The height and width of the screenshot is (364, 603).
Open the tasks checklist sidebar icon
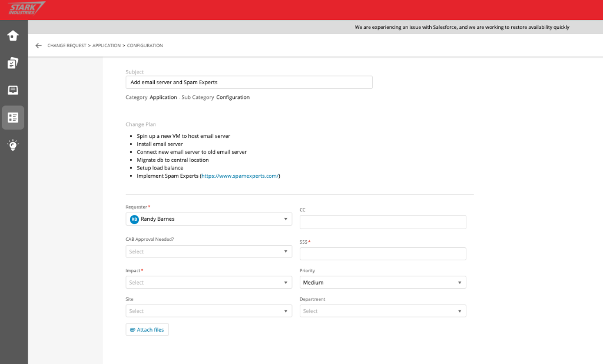click(13, 63)
